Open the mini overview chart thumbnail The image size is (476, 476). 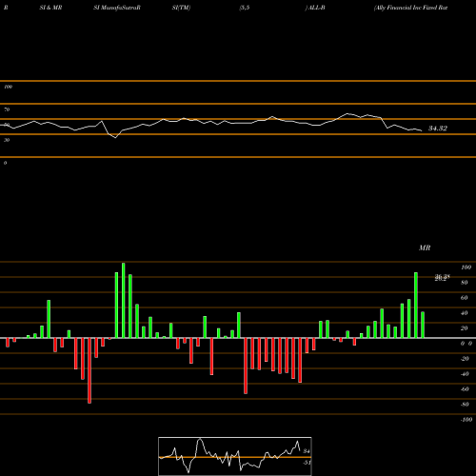(235, 456)
